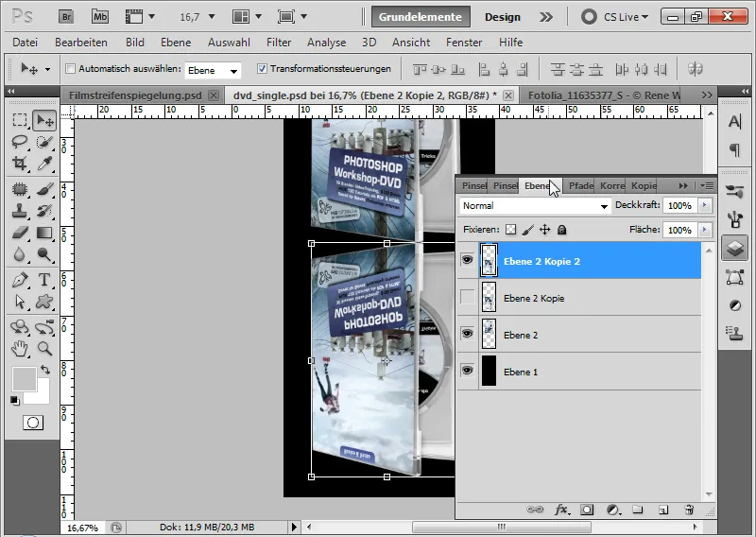Select the Rectangular Marquee tool
756x537 pixels.
point(19,120)
